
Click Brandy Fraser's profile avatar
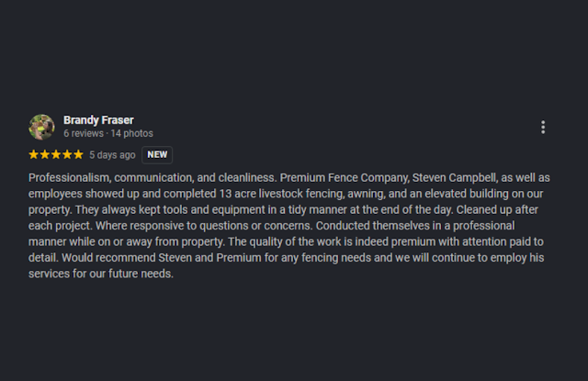pos(41,128)
